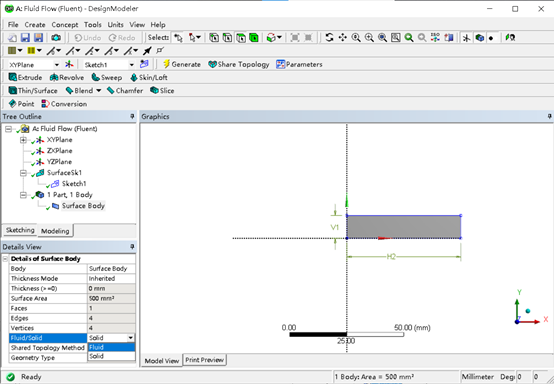Screen dimensions: 554x384
Task: Select the Chamfer tool
Action: click(x=125, y=90)
